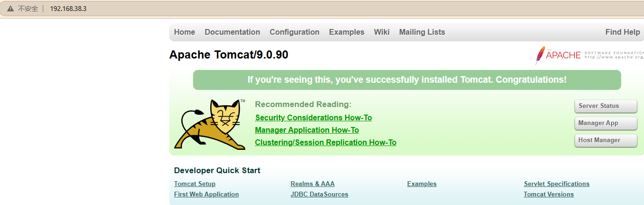
Task: Open the JDBC DataSources link
Action: [x=319, y=195]
